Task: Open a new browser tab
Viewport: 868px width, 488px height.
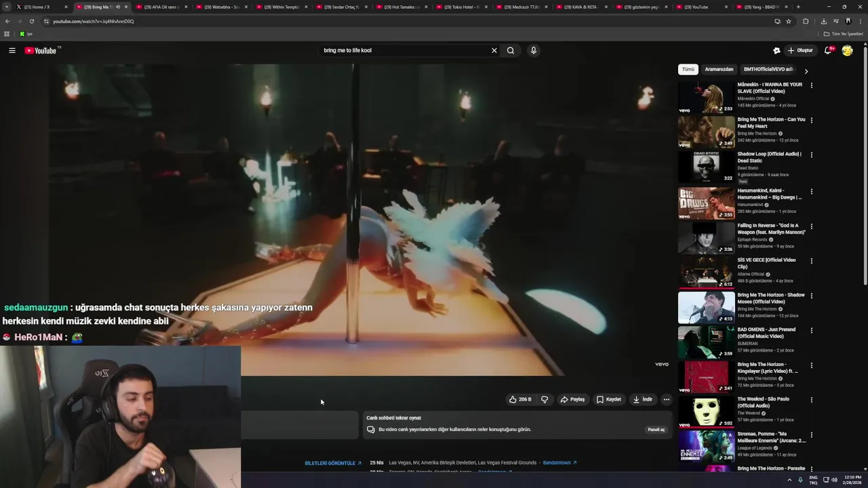Action: (x=798, y=7)
